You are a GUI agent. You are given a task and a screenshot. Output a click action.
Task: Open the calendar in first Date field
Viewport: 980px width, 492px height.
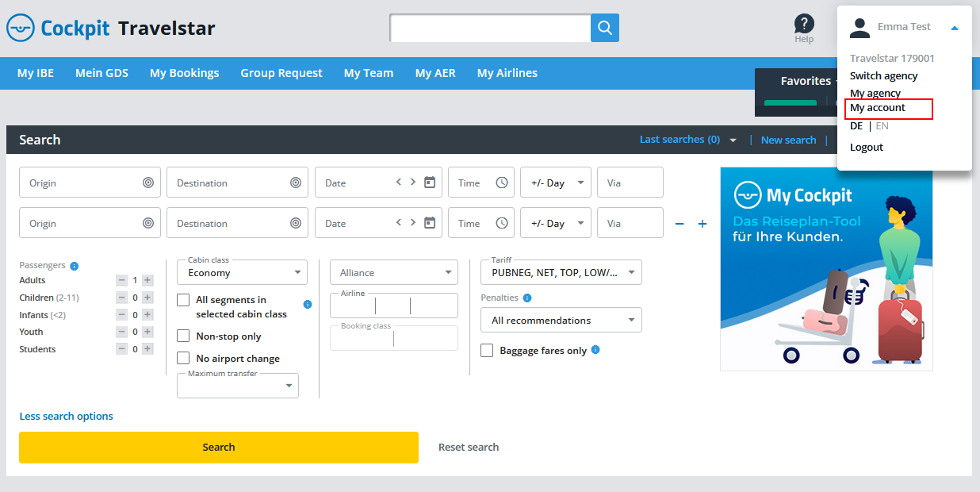coord(430,182)
